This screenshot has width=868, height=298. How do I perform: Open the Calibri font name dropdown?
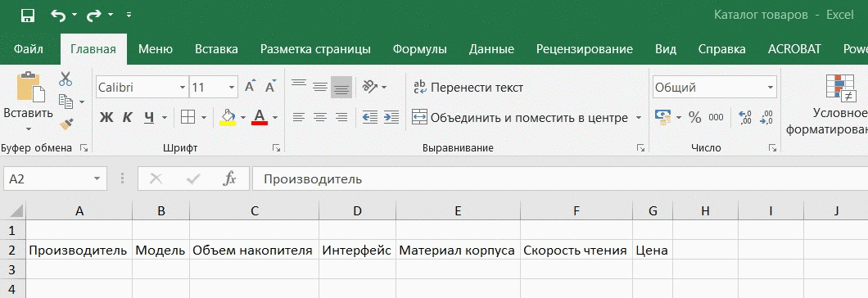click(x=182, y=88)
